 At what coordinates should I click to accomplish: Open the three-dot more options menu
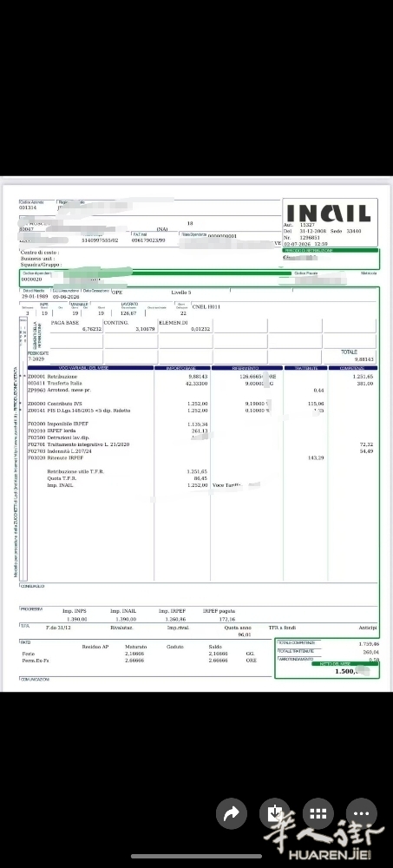click(362, 813)
